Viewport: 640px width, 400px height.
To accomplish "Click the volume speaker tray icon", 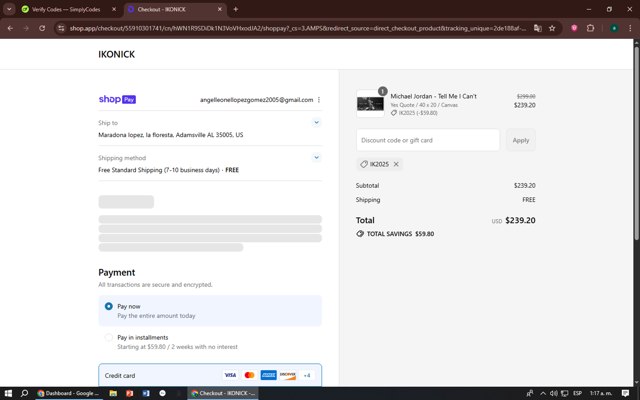I will tap(553, 393).
